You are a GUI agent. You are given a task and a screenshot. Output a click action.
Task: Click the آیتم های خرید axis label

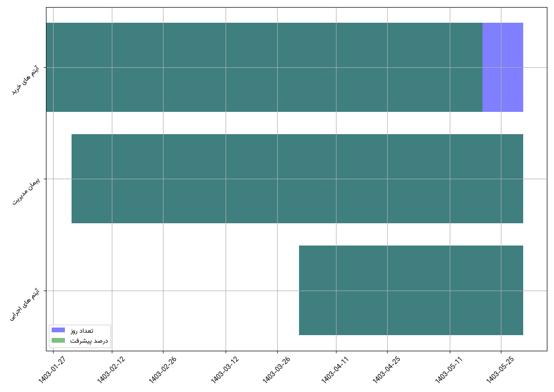tap(25, 81)
